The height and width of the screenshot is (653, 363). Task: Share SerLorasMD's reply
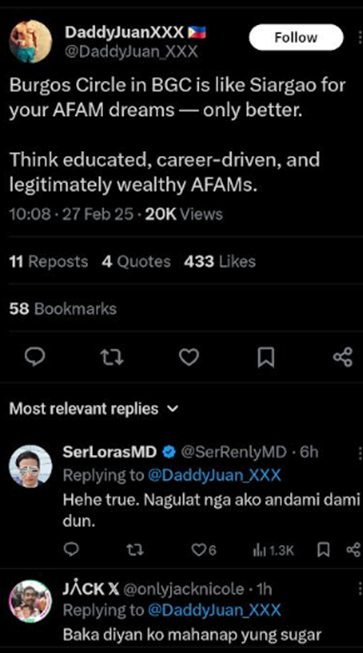pos(353,550)
